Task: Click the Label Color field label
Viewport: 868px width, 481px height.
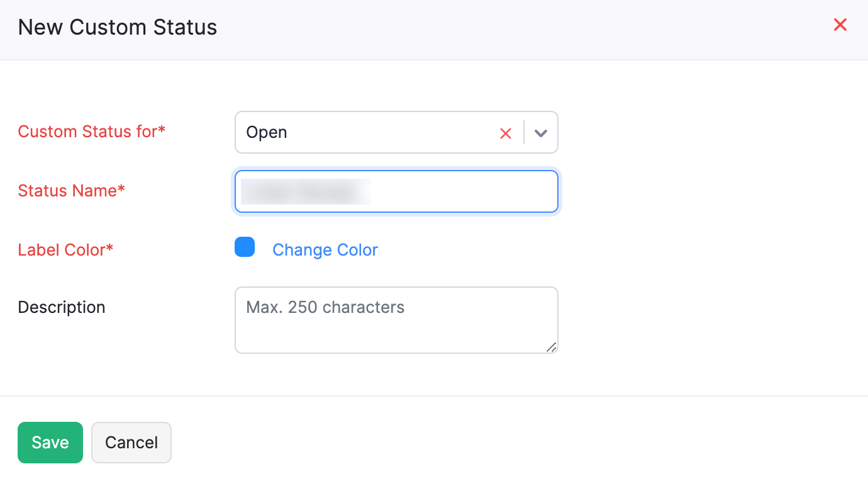Action: [x=65, y=250]
